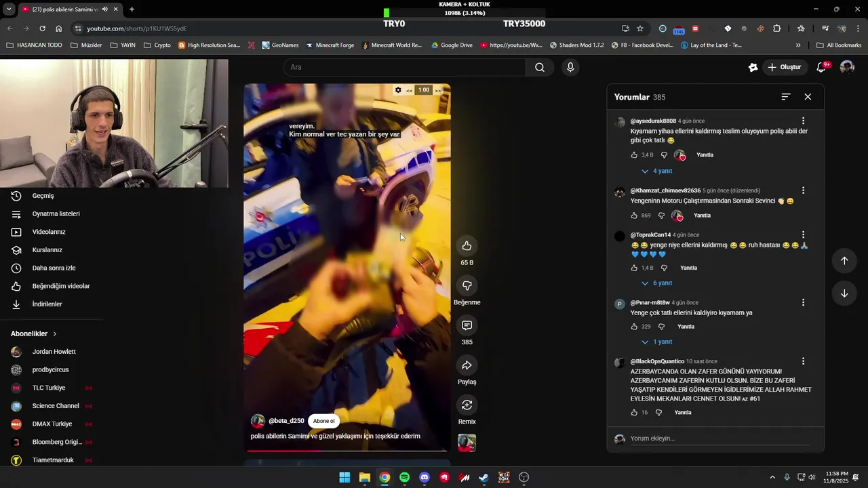Like the BlackOpsQuantico comment

pyautogui.click(x=634, y=412)
